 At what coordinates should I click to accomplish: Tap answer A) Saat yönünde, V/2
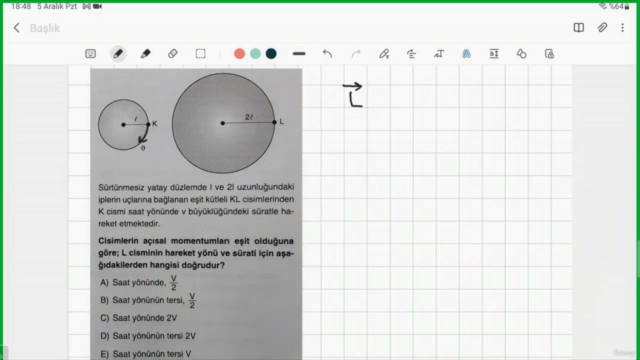[139, 282]
